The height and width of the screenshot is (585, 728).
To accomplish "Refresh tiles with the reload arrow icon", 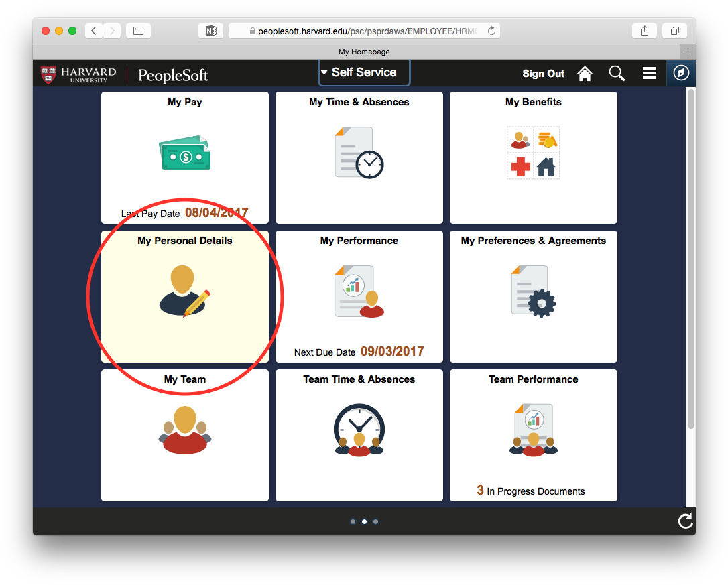I will click(x=685, y=521).
